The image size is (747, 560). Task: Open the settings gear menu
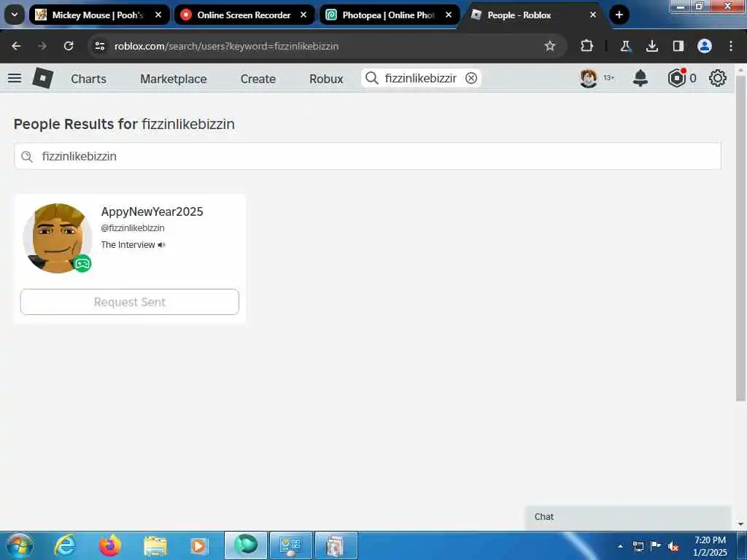(x=718, y=78)
